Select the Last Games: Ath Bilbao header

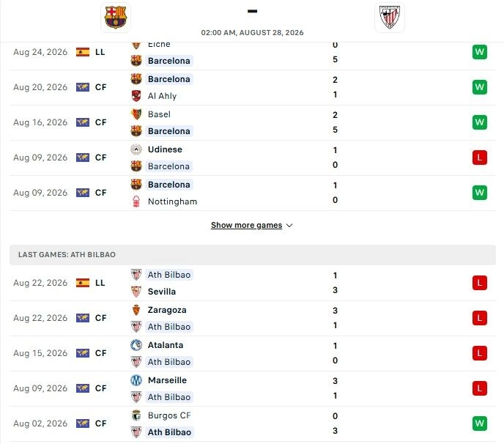tap(252, 255)
